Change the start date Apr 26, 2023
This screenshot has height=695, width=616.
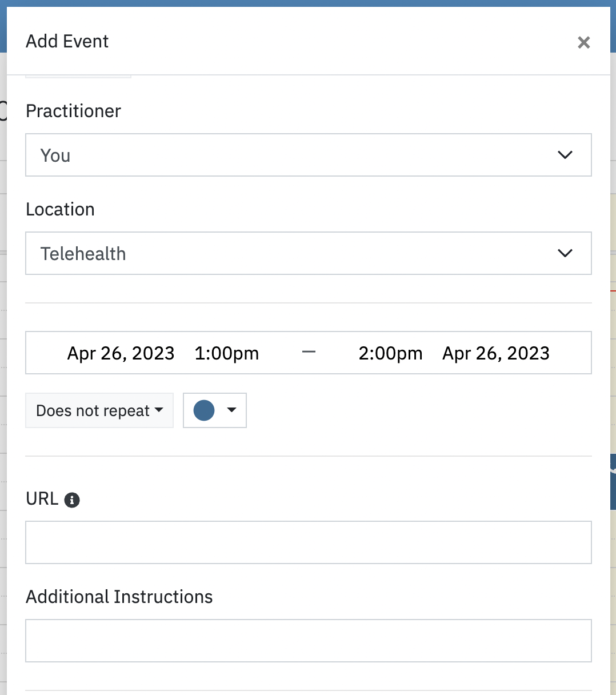pos(121,353)
